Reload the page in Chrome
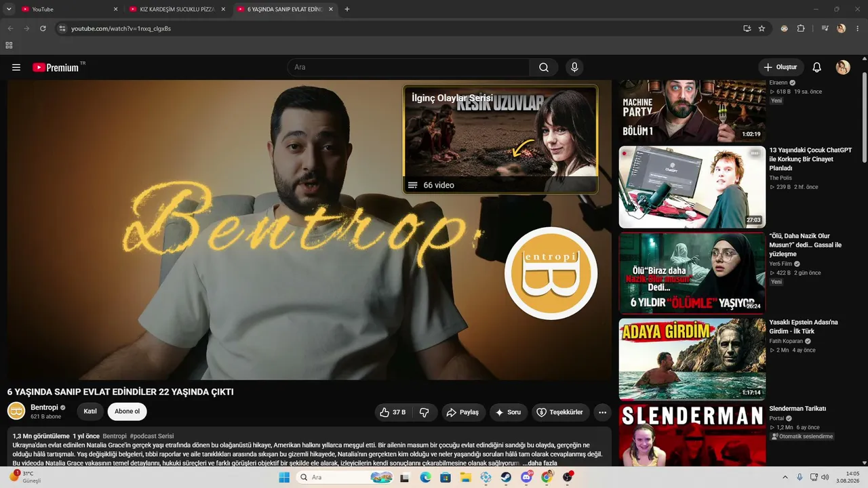The width and height of the screenshot is (868, 488). tap(43, 28)
